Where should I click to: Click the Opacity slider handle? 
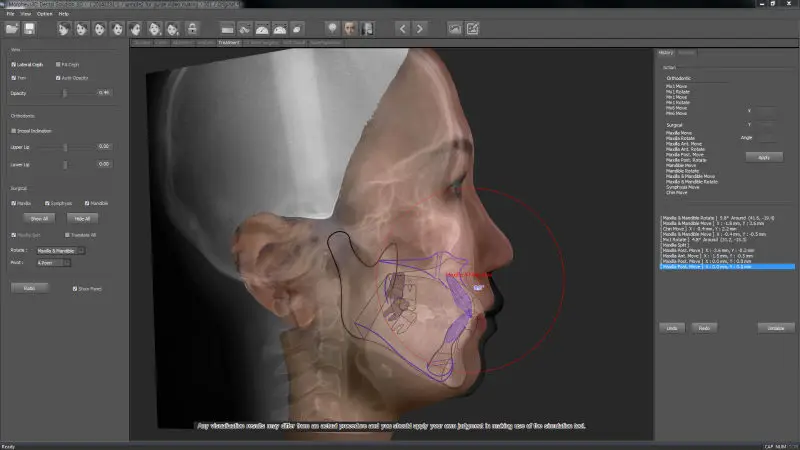[65, 93]
